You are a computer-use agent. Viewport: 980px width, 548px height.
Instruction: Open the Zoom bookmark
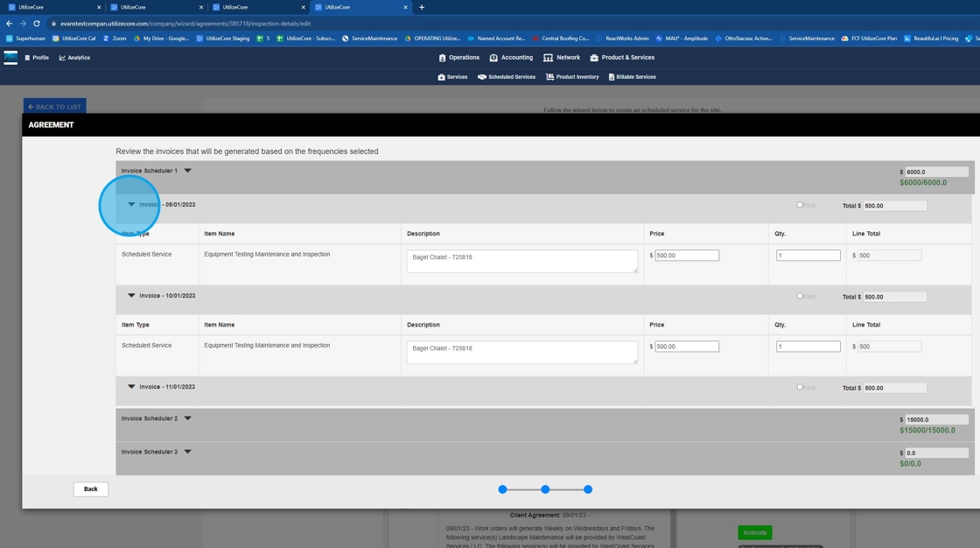(115, 39)
